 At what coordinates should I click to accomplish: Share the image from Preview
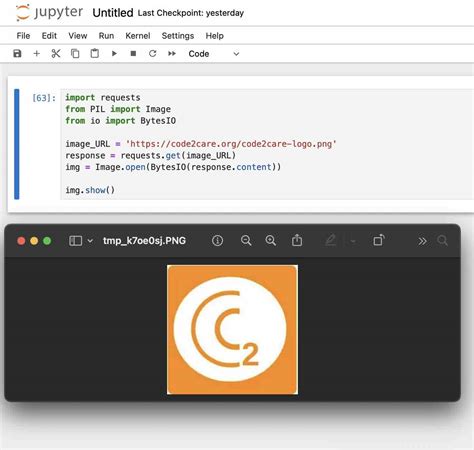[x=297, y=240]
